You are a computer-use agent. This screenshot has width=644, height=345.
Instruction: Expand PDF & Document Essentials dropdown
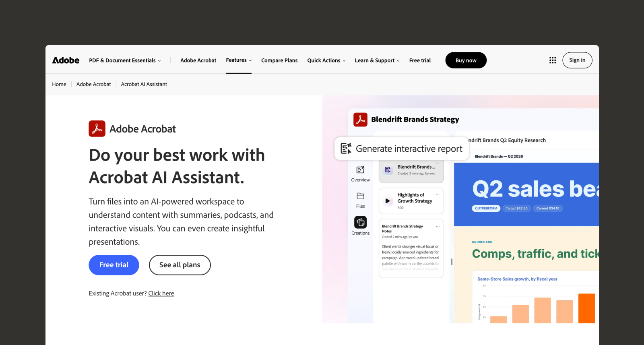coord(125,60)
